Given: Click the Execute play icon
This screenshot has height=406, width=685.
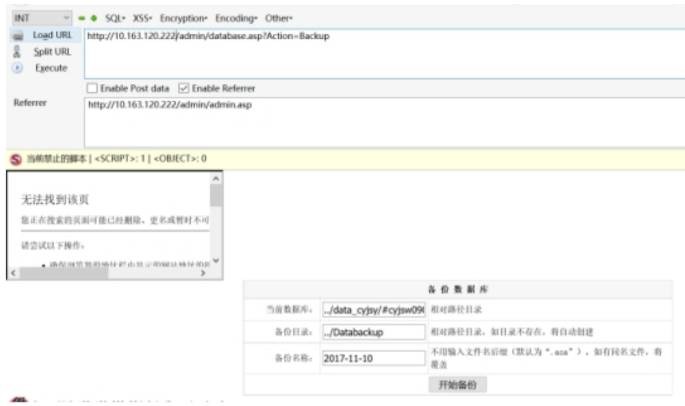Looking at the screenshot, I should 16,68.
